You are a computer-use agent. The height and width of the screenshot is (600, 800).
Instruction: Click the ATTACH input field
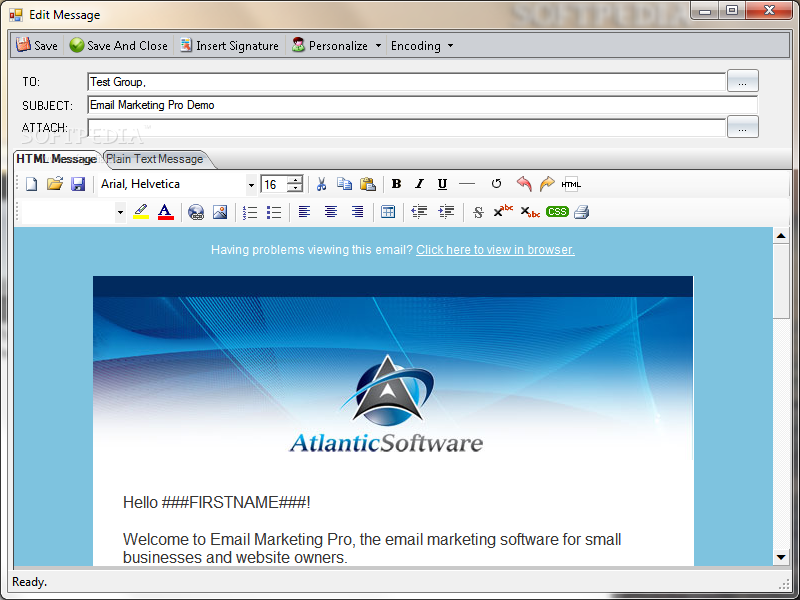click(x=406, y=128)
